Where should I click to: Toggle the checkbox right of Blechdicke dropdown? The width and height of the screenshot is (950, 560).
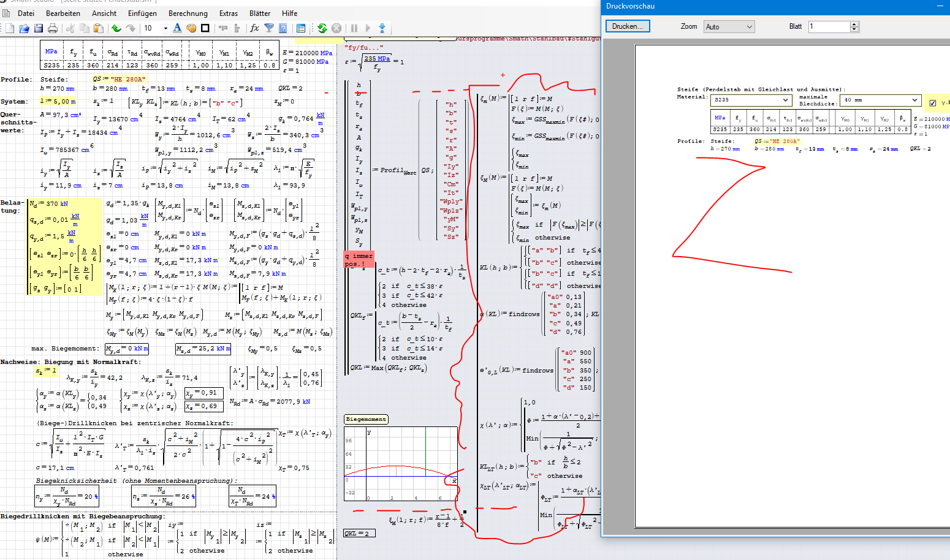(933, 103)
